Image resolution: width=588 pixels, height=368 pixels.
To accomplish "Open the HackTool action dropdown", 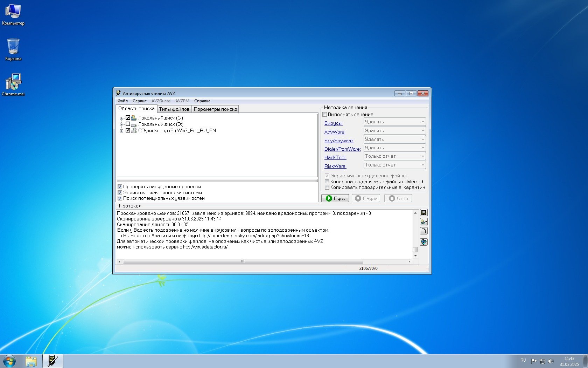I will click(x=394, y=156).
